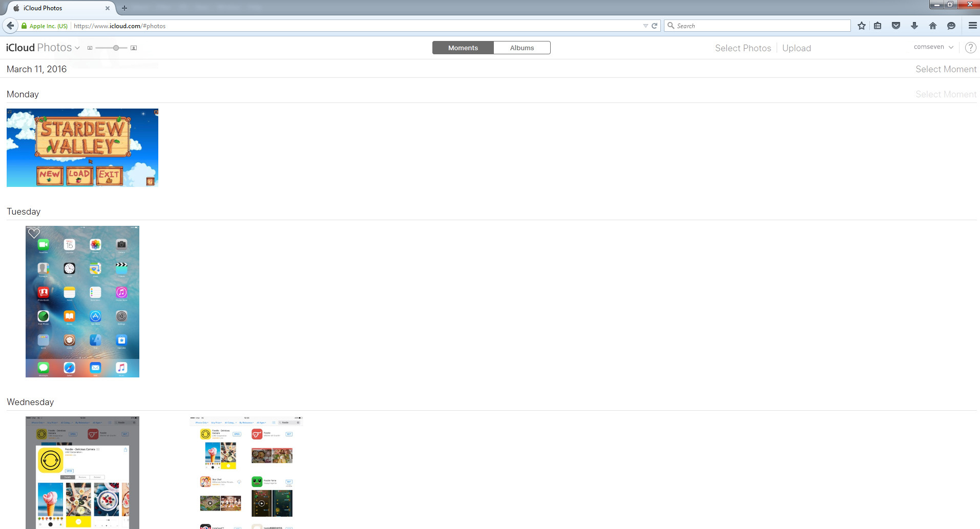This screenshot has height=529, width=980.
Task: Reload the page using refresh icon
Action: coord(654,26)
